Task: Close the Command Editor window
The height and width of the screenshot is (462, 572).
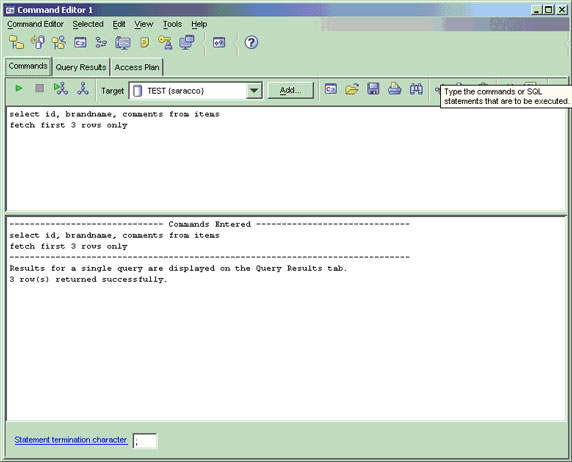Action: pos(562,10)
